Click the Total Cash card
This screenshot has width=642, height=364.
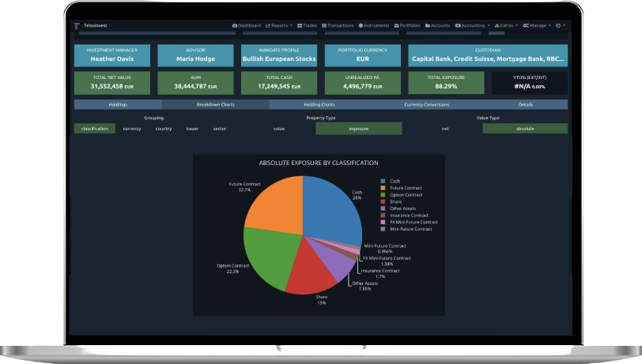pos(279,83)
